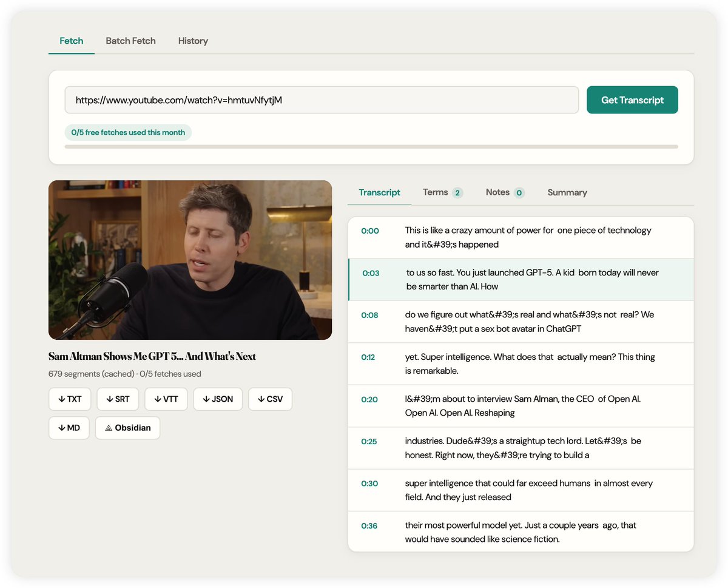
Task: Select the segment 'to us so fast. You just launched GPT-5'
Action: tap(521, 280)
